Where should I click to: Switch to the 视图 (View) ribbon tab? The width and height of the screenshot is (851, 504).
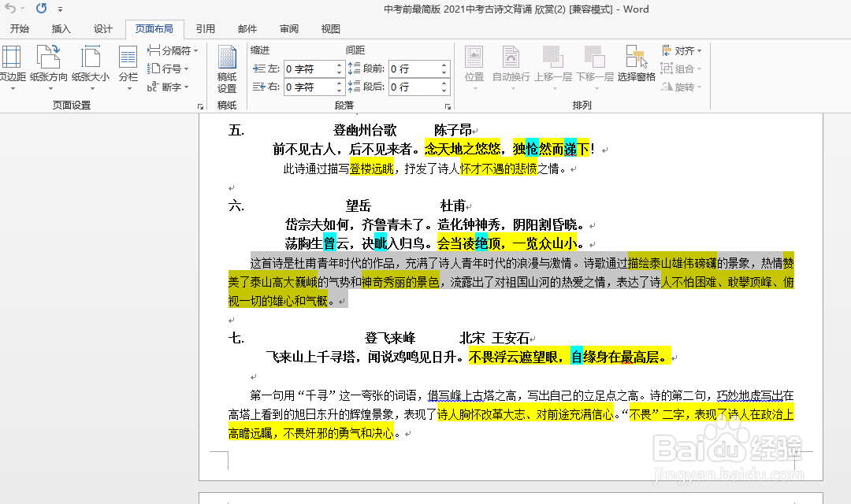click(330, 29)
